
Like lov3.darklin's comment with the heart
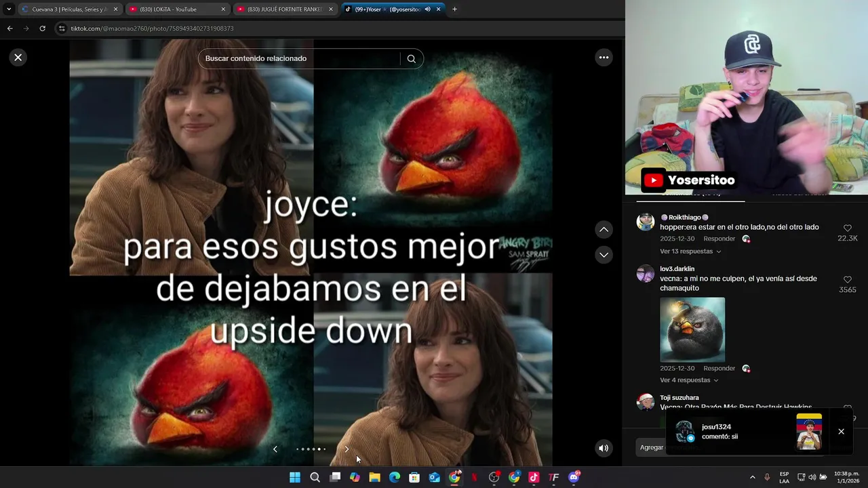tap(848, 279)
